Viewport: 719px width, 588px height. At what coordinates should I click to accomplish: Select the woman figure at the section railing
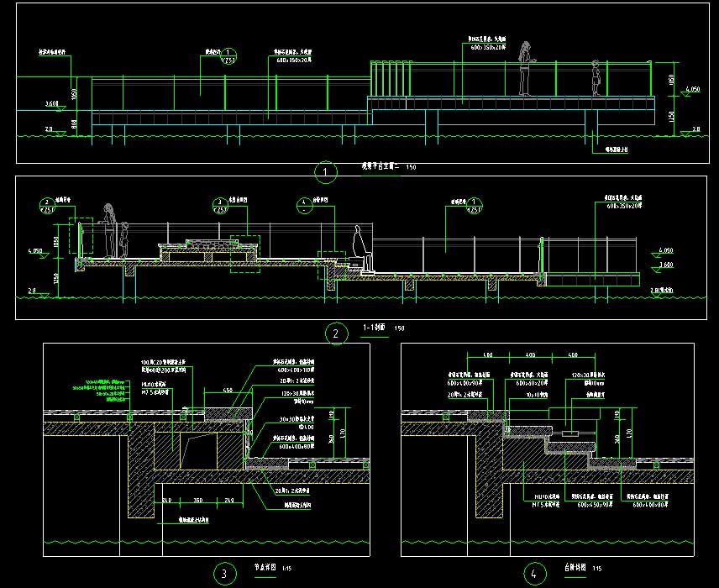(108, 230)
